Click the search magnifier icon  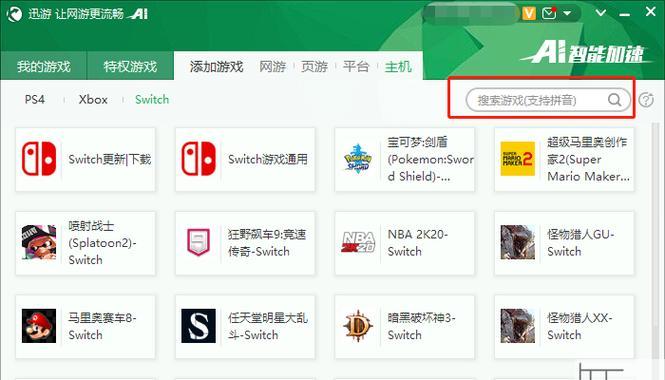(x=614, y=100)
